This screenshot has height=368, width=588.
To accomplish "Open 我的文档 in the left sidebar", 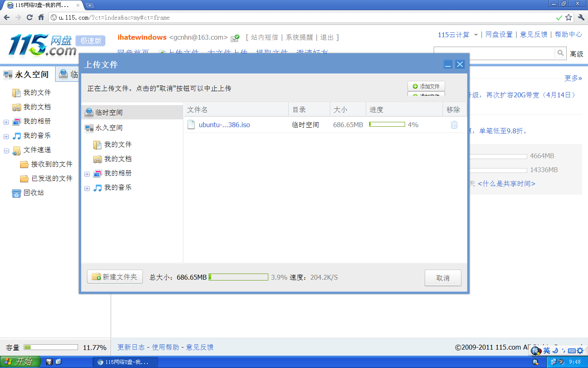I will click(37, 107).
